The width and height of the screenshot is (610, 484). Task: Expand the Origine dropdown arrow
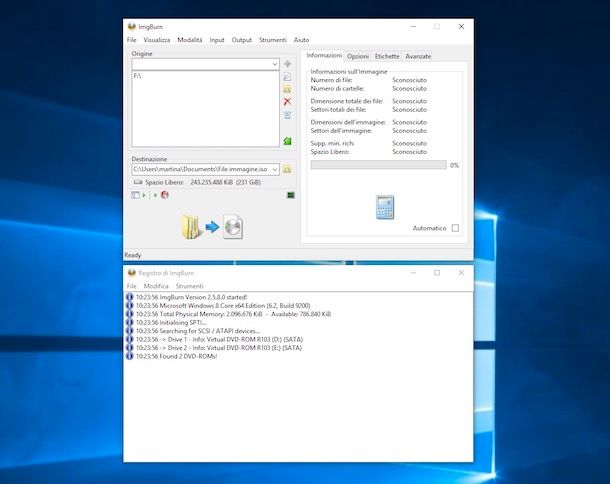[x=275, y=64]
